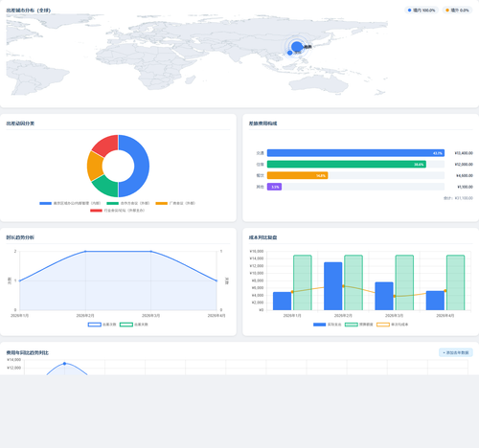
Task: Toggle the solid blue cost chart legend entry
Action: [x=328, y=325]
